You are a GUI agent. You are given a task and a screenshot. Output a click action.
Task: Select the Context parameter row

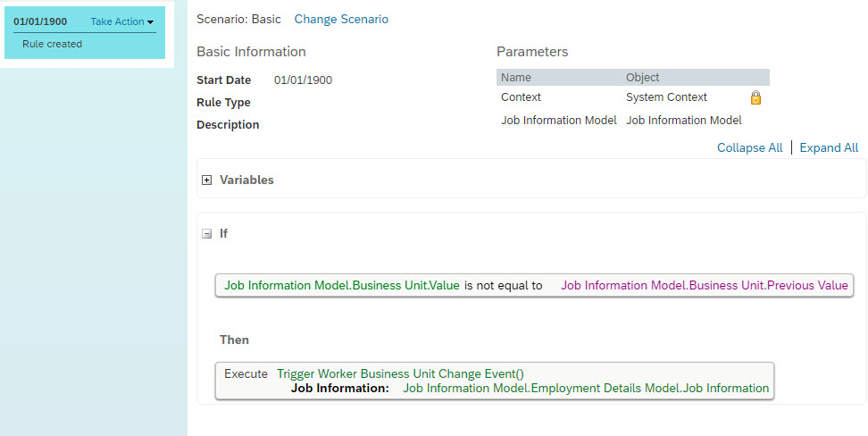[633, 97]
